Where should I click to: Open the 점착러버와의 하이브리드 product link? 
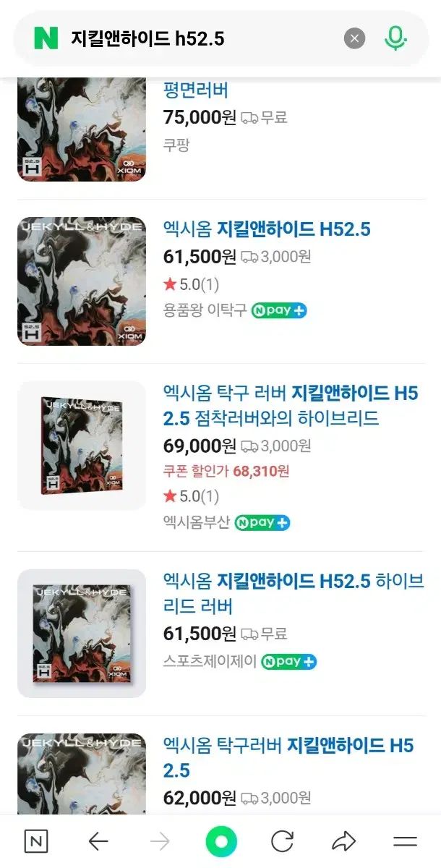click(x=291, y=406)
